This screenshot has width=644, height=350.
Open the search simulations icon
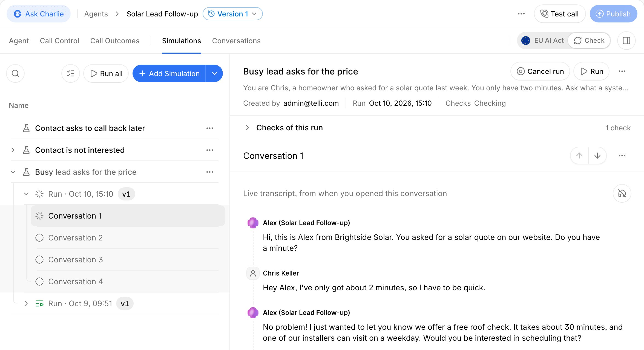[15, 73]
